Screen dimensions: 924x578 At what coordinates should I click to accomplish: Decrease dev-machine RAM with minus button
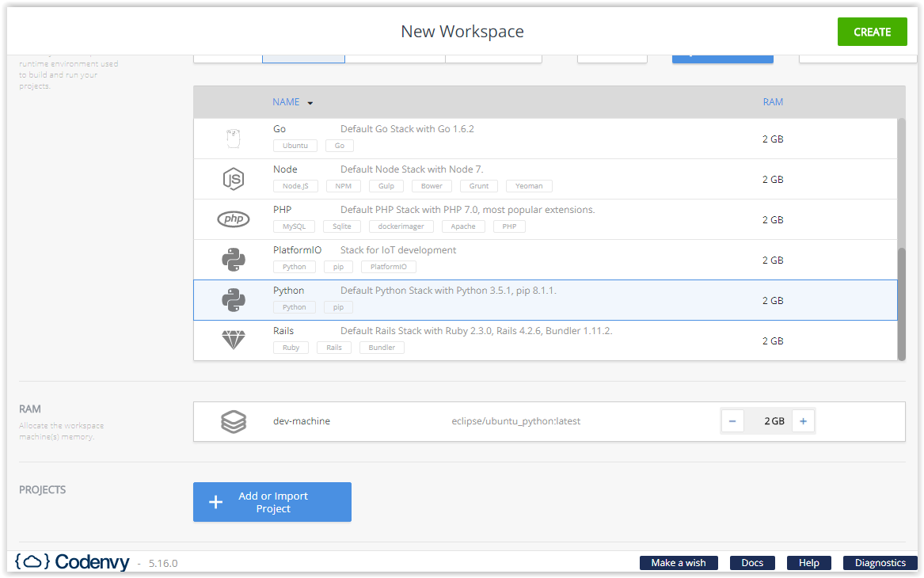tap(732, 421)
